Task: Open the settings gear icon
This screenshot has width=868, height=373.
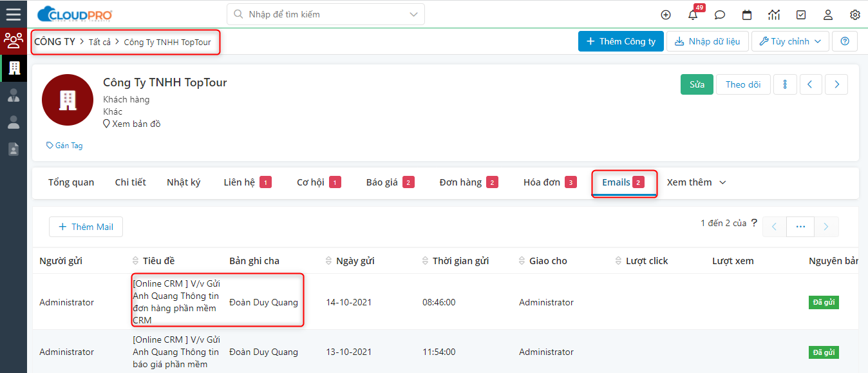Action: [x=855, y=15]
